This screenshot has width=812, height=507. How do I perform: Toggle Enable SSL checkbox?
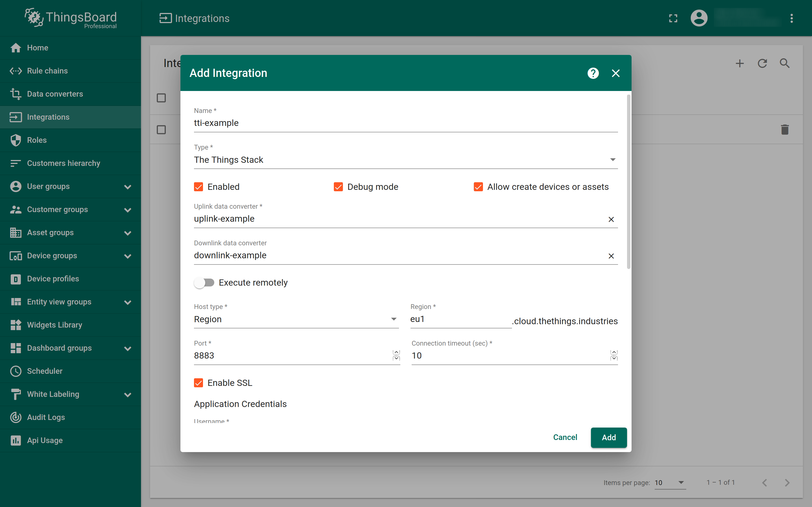(x=199, y=383)
